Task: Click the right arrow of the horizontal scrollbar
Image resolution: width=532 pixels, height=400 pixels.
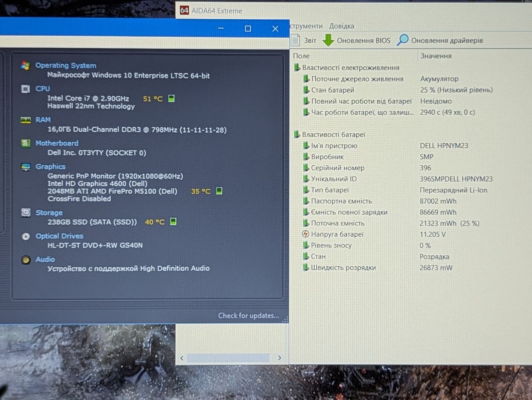Action: coord(279,358)
